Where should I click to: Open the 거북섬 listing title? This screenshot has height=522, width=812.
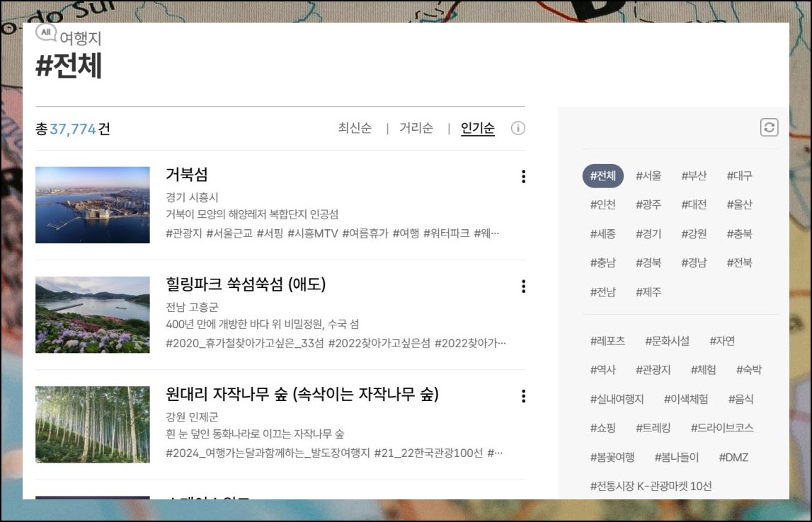186,174
